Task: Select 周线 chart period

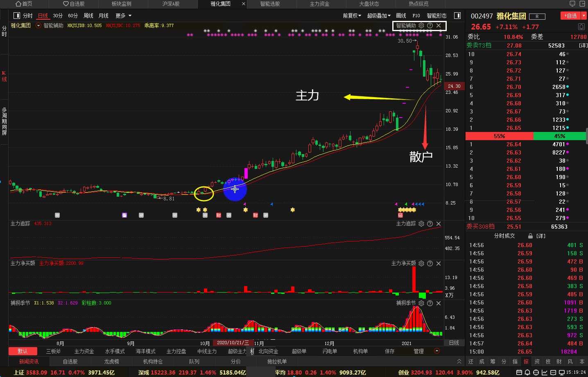Action: point(88,16)
